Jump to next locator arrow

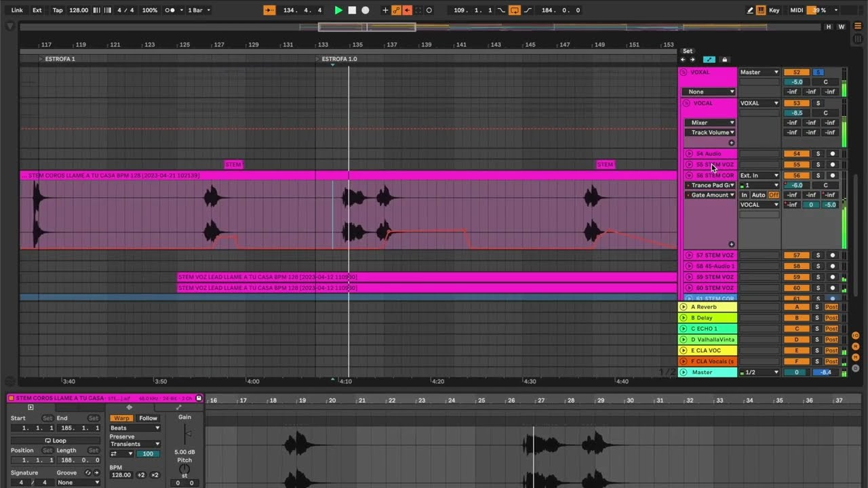point(692,60)
